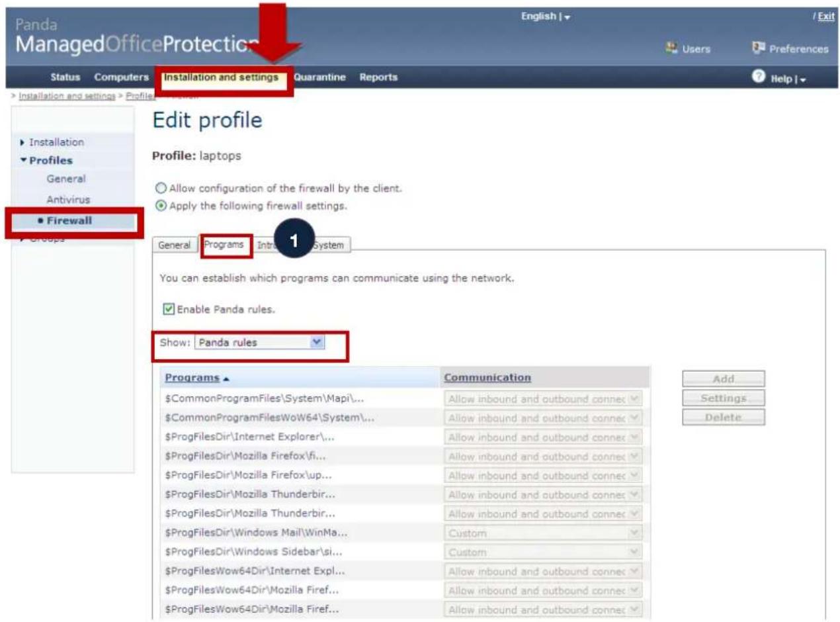
Task: Open communication dropdown for $ProgFilesWow64Dir\Internet Expl row
Action: tap(542, 571)
